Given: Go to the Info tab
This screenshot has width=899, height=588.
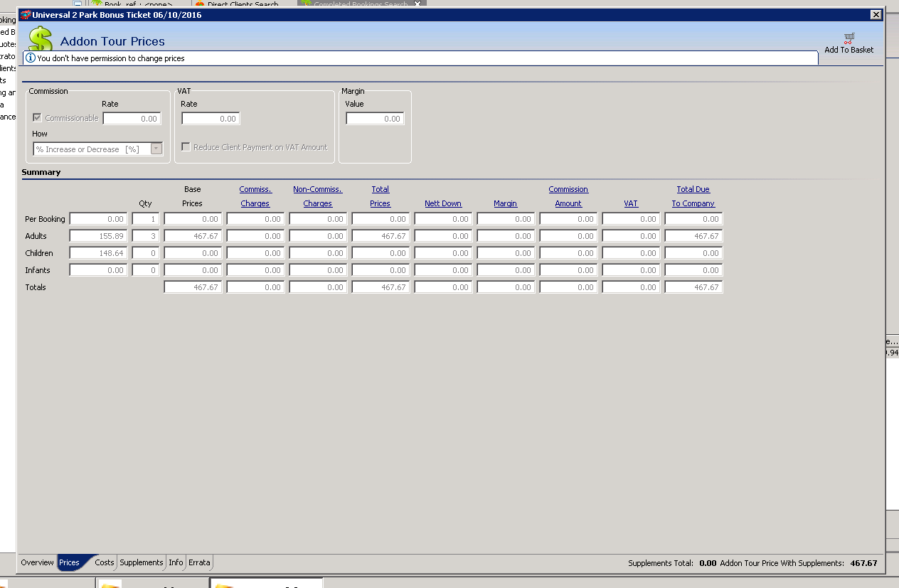Looking at the screenshot, I should point(176,562).
